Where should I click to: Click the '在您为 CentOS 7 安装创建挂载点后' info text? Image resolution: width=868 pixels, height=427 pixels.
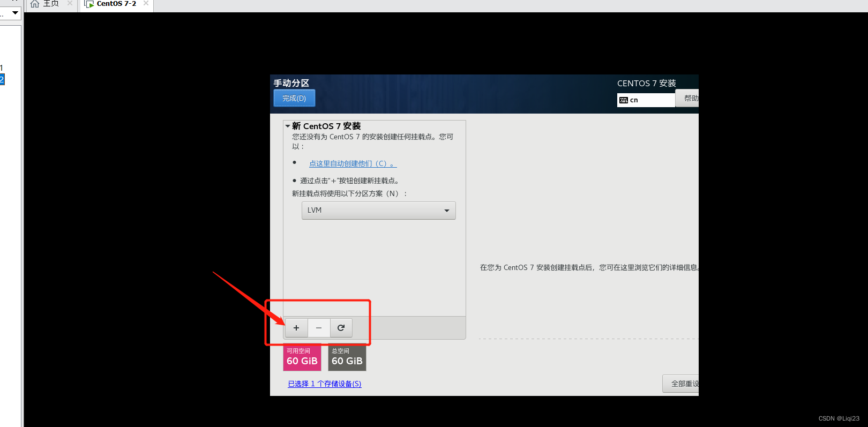[x=589, y=267]
